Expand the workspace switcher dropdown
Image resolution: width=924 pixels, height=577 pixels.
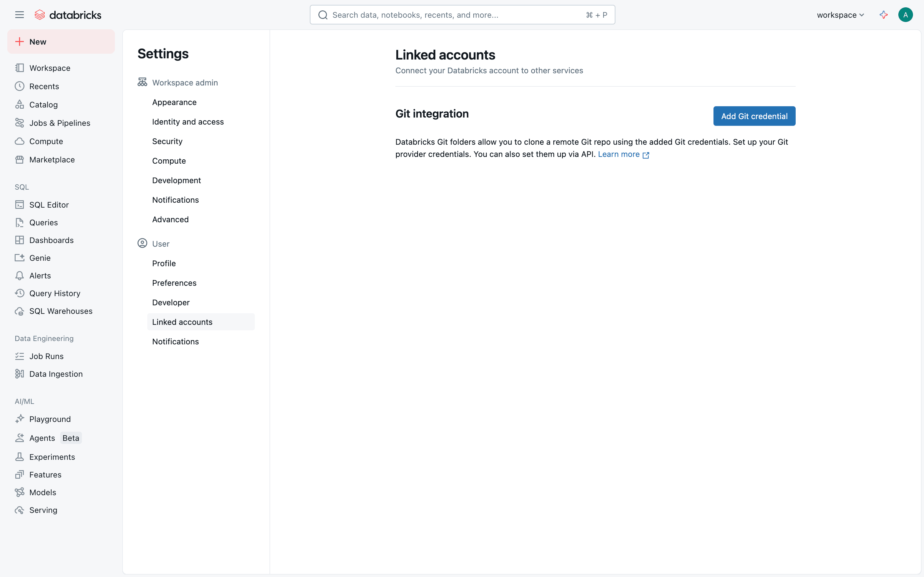840,15
